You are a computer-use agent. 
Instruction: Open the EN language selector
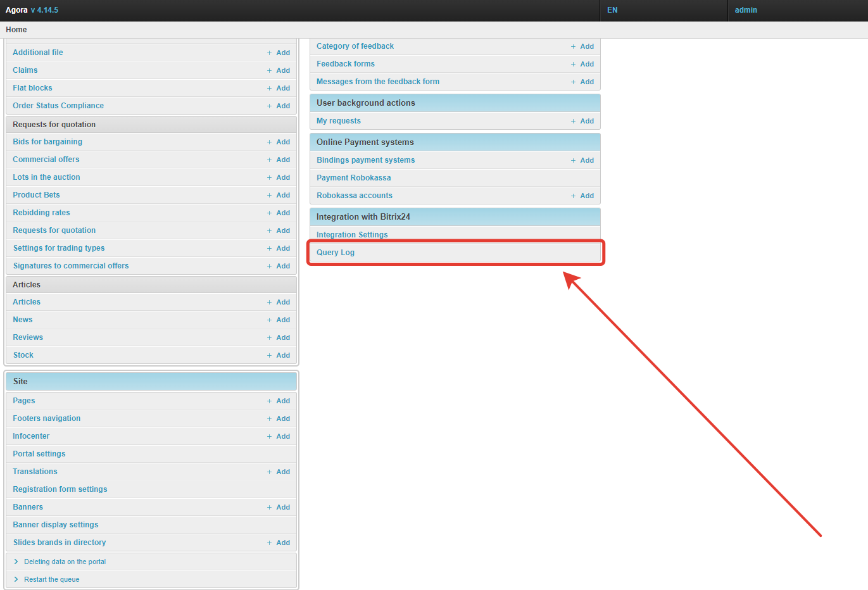point(612,10)
